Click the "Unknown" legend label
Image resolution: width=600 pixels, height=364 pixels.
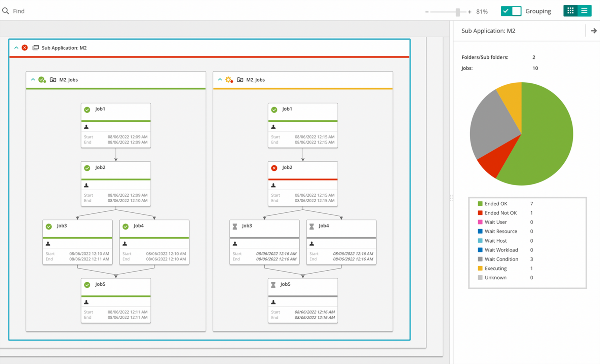[x=496, y=278]
